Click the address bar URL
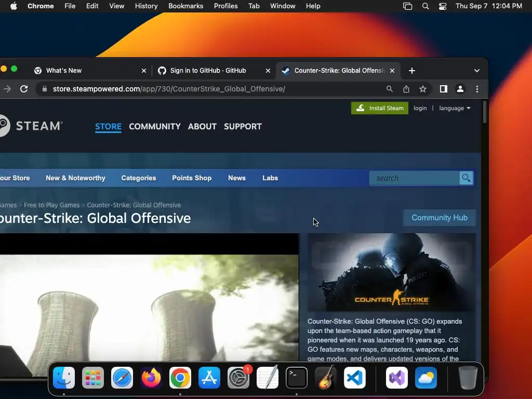Viewport: 532px width, 399px height. point(169,89)
